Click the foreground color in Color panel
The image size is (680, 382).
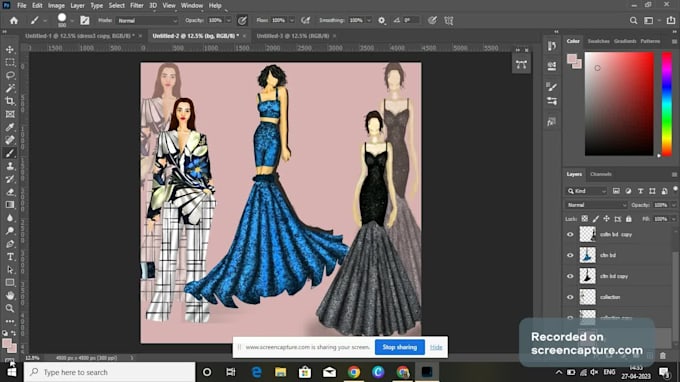click(x=572, y=59)
